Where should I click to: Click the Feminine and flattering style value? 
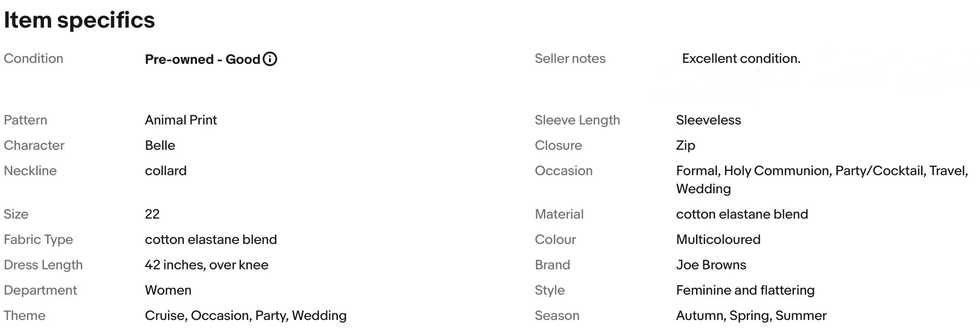point(745,290)
